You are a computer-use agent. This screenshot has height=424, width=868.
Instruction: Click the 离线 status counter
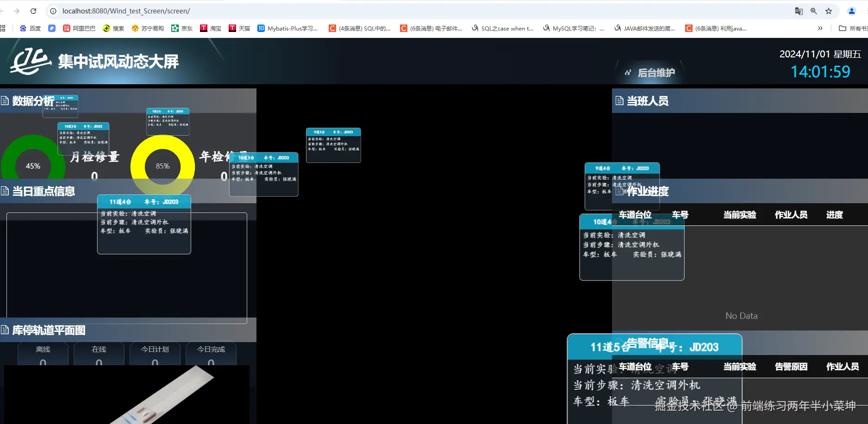[x=43, y=354]
